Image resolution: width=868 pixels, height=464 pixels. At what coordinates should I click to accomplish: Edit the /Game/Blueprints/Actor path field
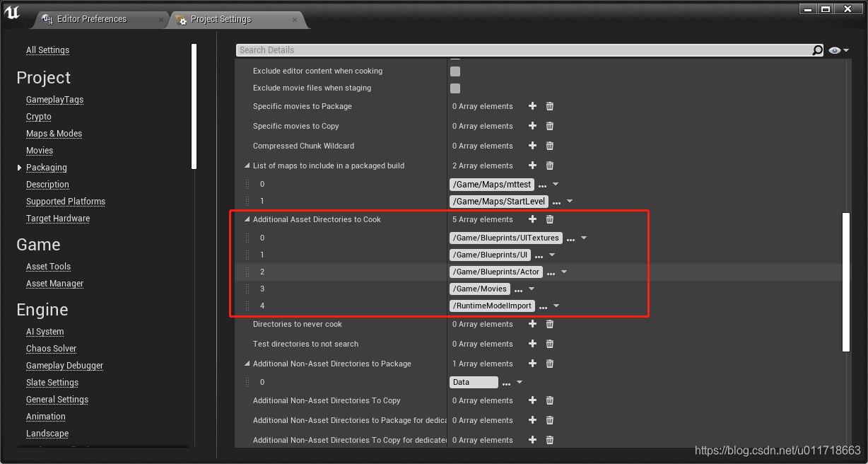tap(496, 272)
